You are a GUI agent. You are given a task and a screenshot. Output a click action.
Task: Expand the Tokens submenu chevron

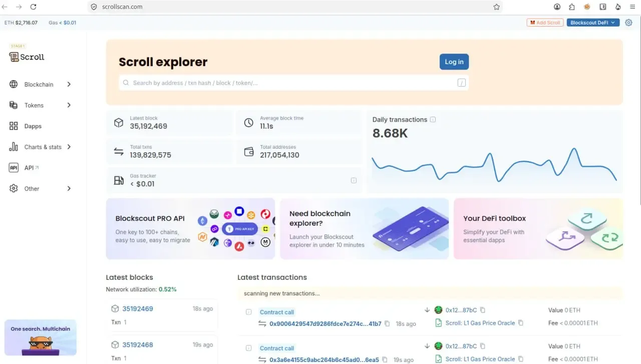pyautogui.click(x=69, y=105)
